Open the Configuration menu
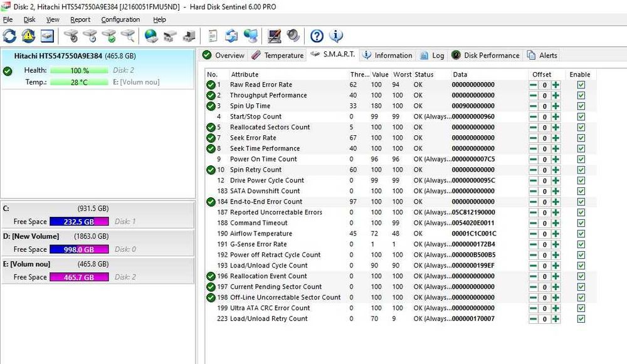 (x=121, y=19)
